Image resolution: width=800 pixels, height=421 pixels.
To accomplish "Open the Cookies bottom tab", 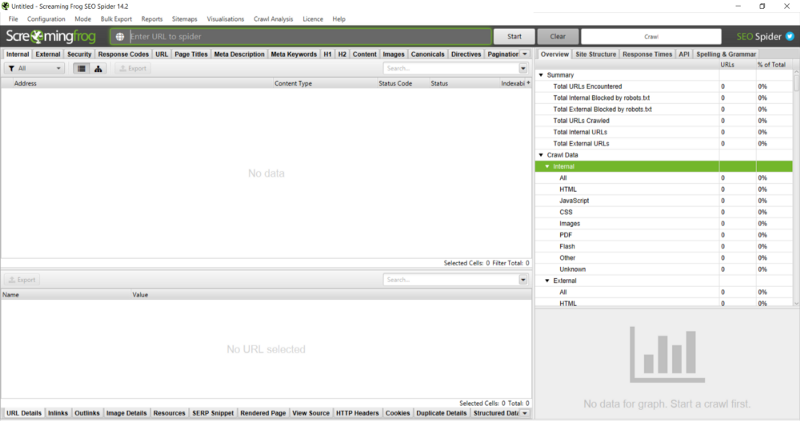I will [x=397, y=413].
